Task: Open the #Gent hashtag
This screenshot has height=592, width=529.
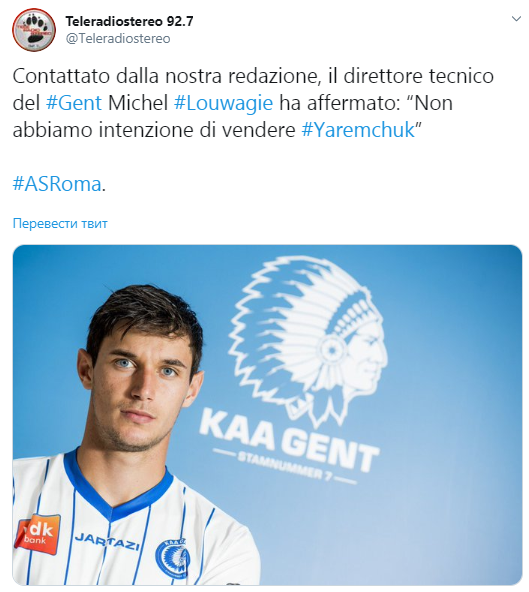Action: [x=74, y=103]
